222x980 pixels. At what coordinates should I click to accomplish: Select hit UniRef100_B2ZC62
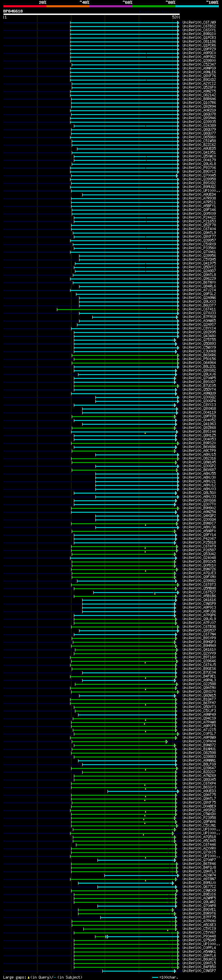199,145
